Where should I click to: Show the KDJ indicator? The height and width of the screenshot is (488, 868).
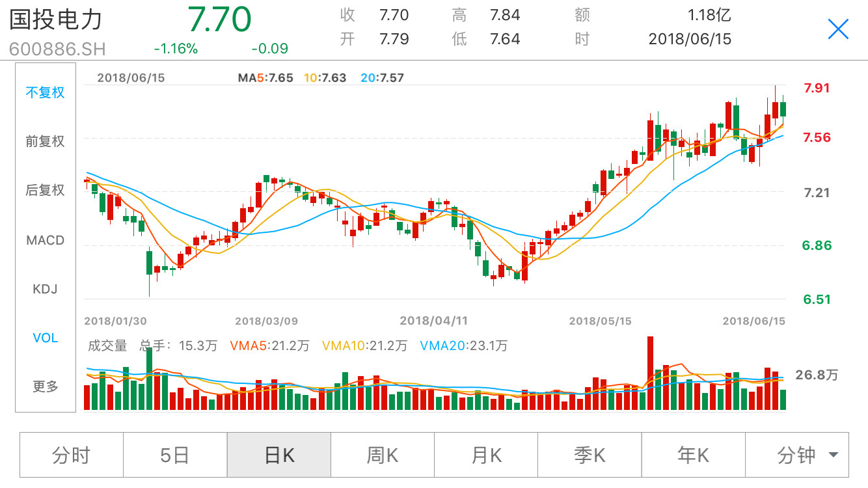tap(46, 289)
